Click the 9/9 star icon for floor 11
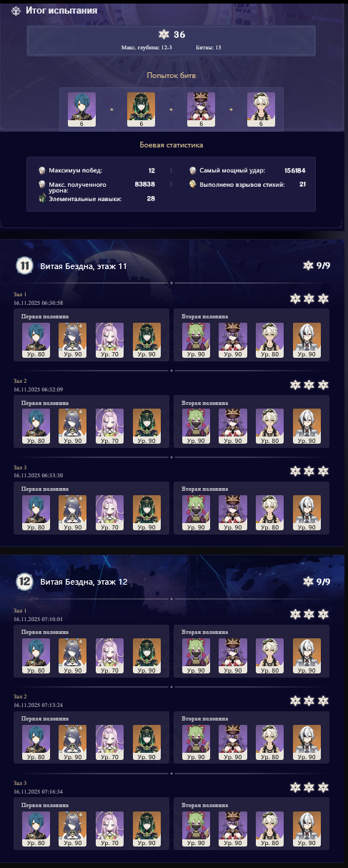 [x=308, y=265]
